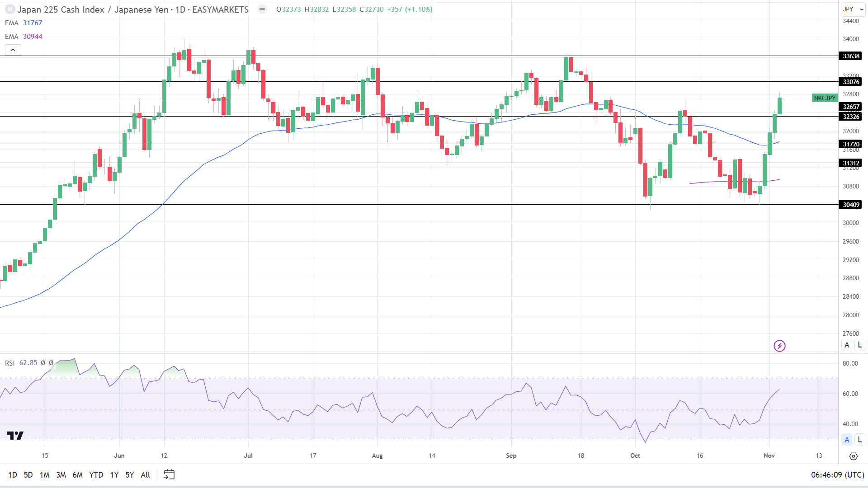Collapse the indicator legend with the chevron
The width and height of the screenshot is (868, 488).
point(13,50)
